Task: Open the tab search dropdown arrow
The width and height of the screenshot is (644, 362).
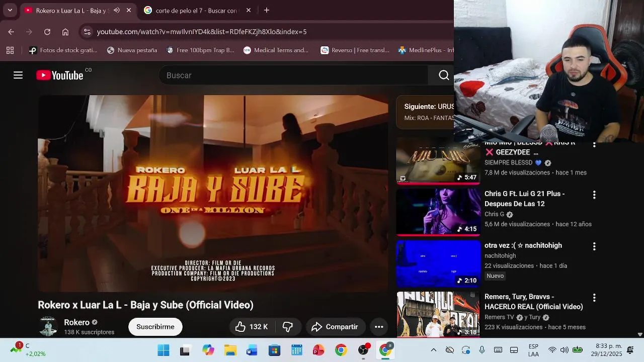Action: point(10,10)
